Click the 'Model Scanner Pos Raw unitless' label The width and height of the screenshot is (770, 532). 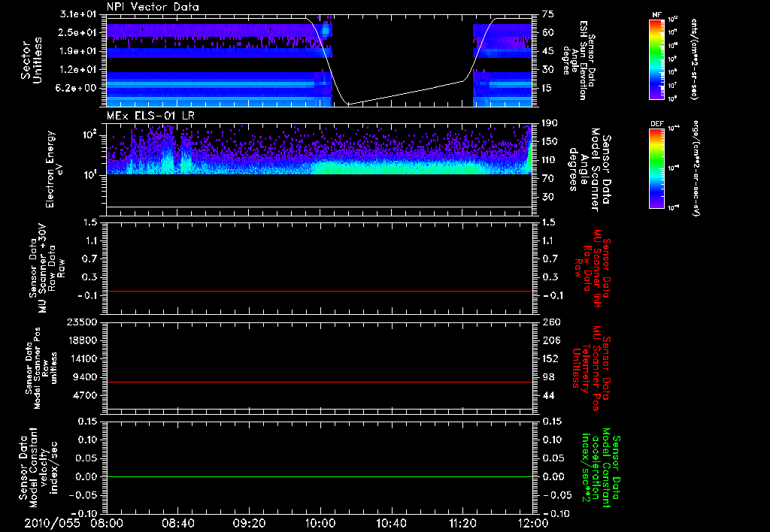[x=41, y=368]
